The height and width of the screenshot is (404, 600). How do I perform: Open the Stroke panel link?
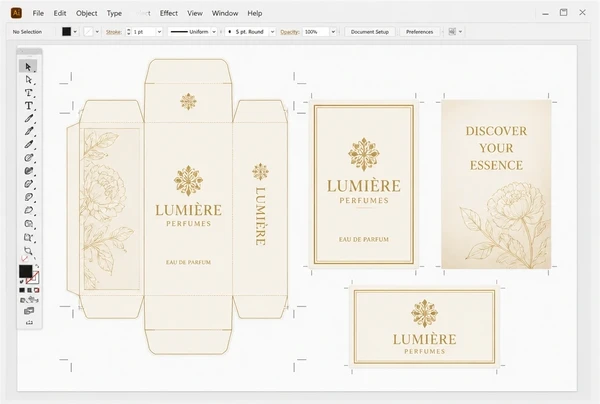(x=114, y=32)
